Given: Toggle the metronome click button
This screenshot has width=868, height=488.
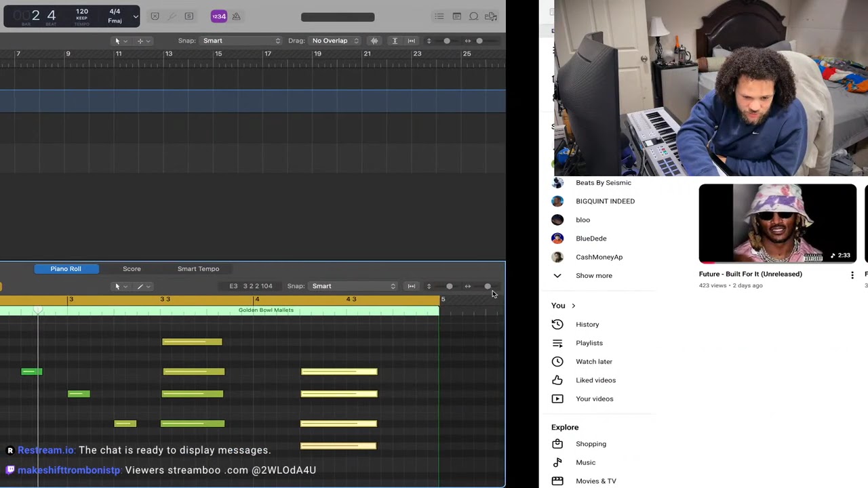Looking at the screenshot, I should coord(236,16).
